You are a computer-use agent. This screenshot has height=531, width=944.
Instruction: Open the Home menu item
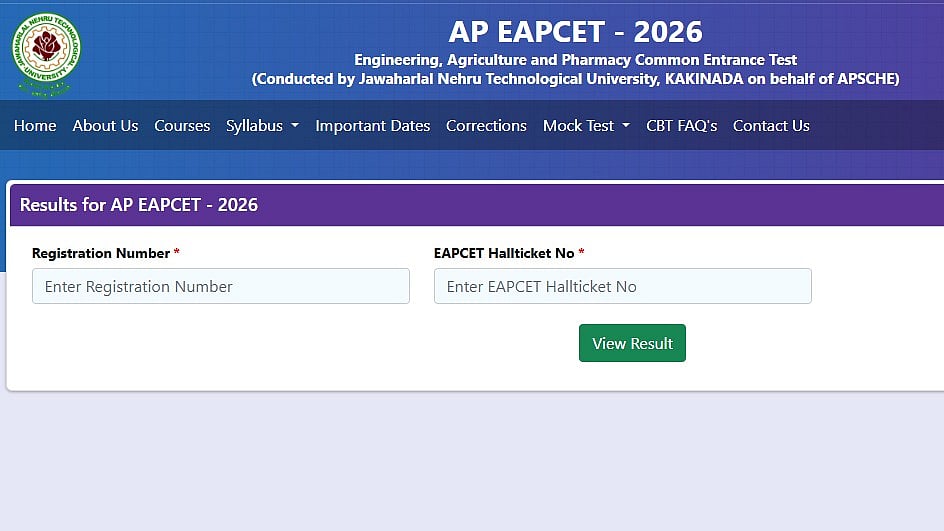tap(35, 126)
